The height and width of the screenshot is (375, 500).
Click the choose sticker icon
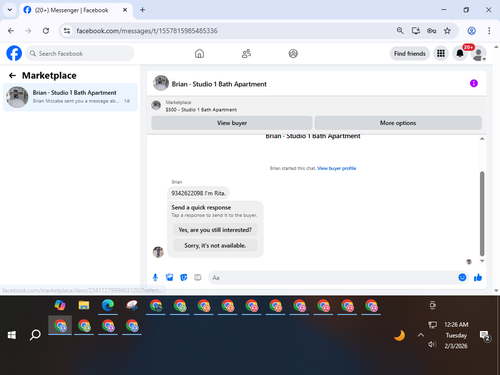click(x=184, y=277)
